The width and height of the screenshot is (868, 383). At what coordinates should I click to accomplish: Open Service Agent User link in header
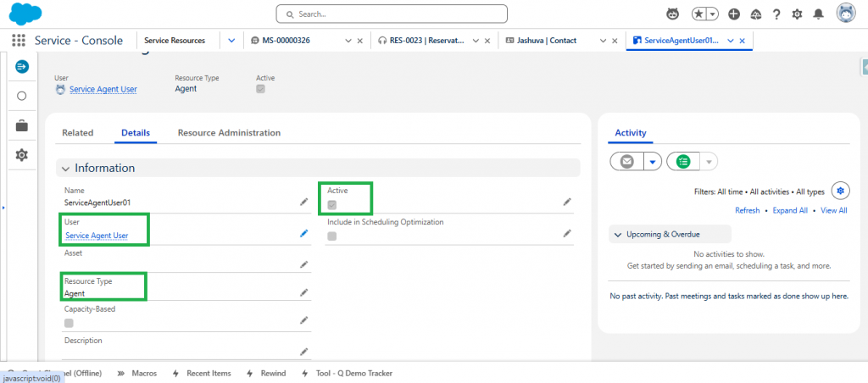click(x=103, y=89)
